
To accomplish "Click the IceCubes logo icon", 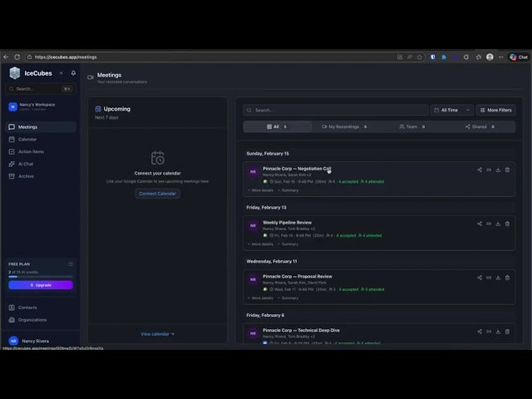I will point(15,73).
